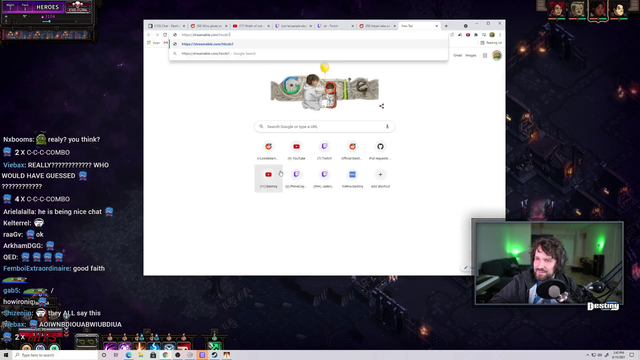
Task: Click the taskbar search box
Action: click(55, 355)
